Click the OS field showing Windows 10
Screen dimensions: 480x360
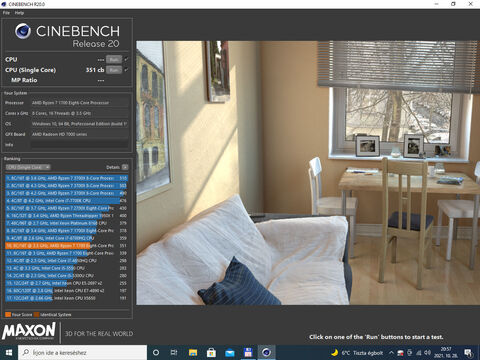(79, 124)
